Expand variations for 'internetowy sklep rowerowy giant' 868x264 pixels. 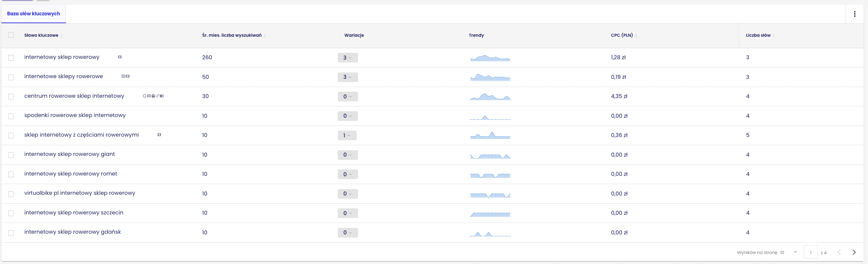click(x=348, y=155)
